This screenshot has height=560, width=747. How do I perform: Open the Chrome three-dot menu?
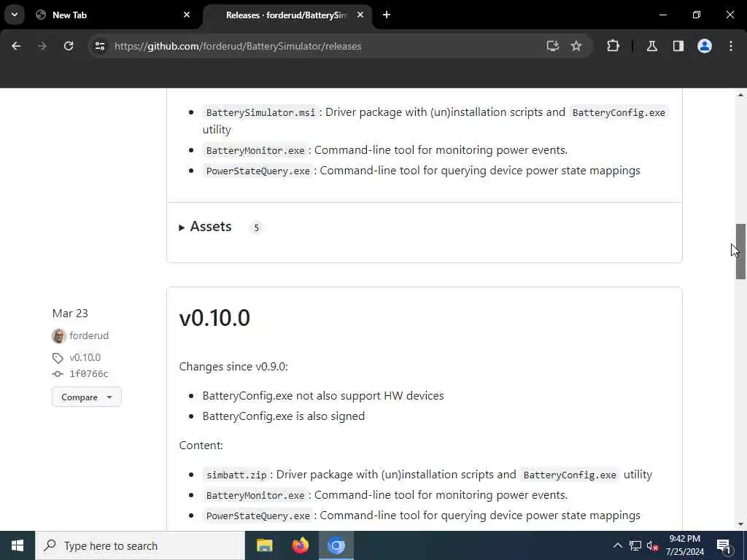[x=731, y=46]
